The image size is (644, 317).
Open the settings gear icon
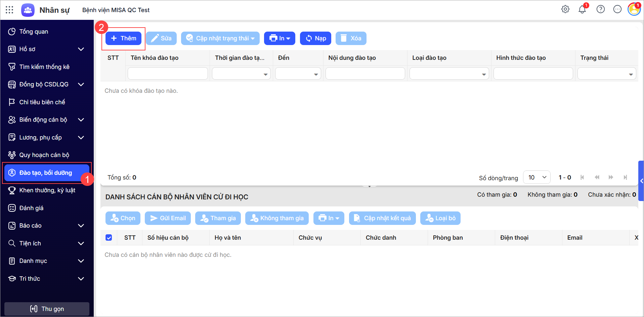pos(565,9)
